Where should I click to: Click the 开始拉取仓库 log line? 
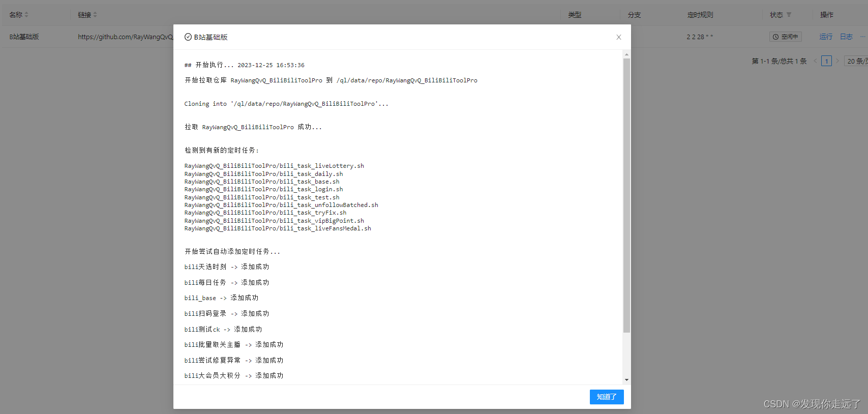(x=331, y=80)
